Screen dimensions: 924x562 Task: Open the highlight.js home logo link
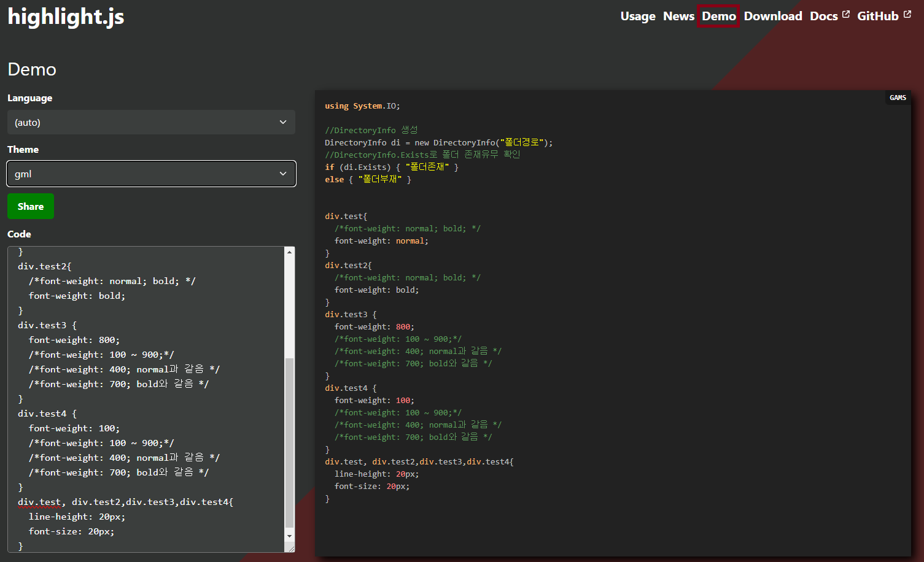pyautogui.click(x=66, y=17)
